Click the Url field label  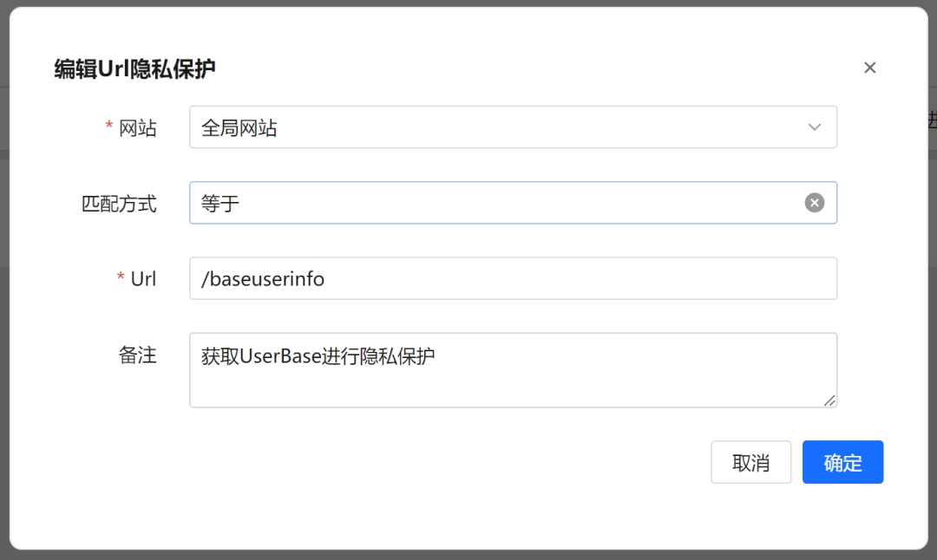(x=143, y=279)
